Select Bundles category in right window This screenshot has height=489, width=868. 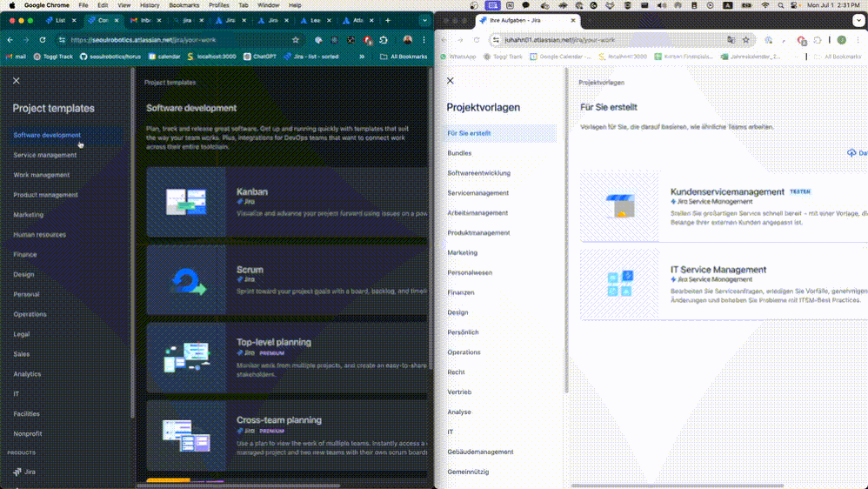[x=459, y=153]
